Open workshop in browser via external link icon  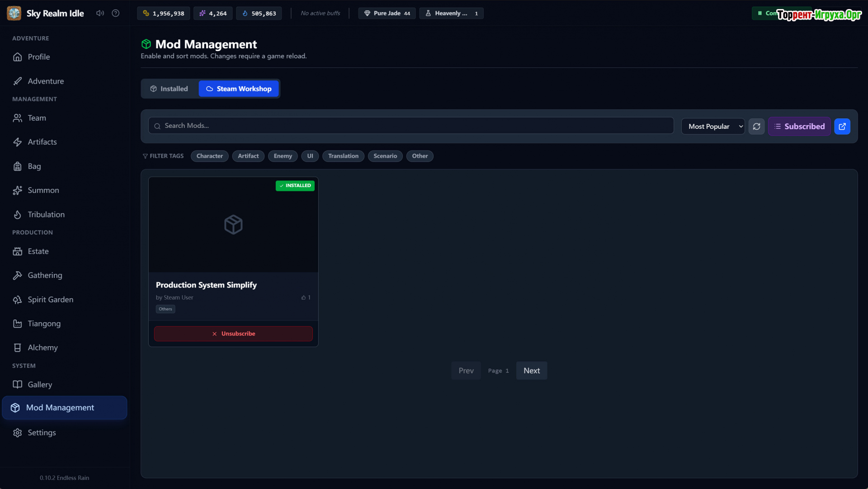842,127
